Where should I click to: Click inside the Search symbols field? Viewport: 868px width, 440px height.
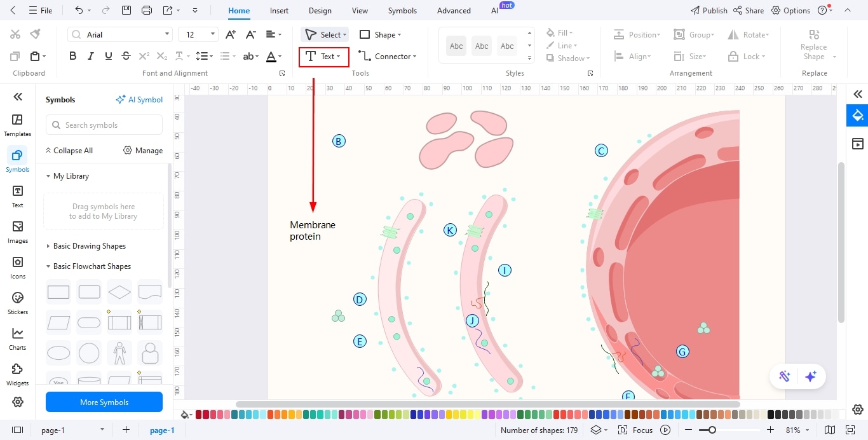click(x=104, y=125)
